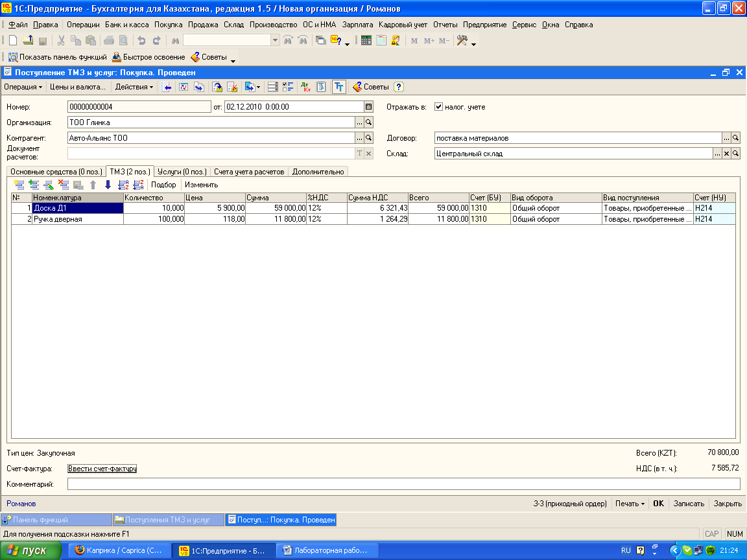Sort rows descending Z-A
The image size is (747, 560).
point(138,185)
